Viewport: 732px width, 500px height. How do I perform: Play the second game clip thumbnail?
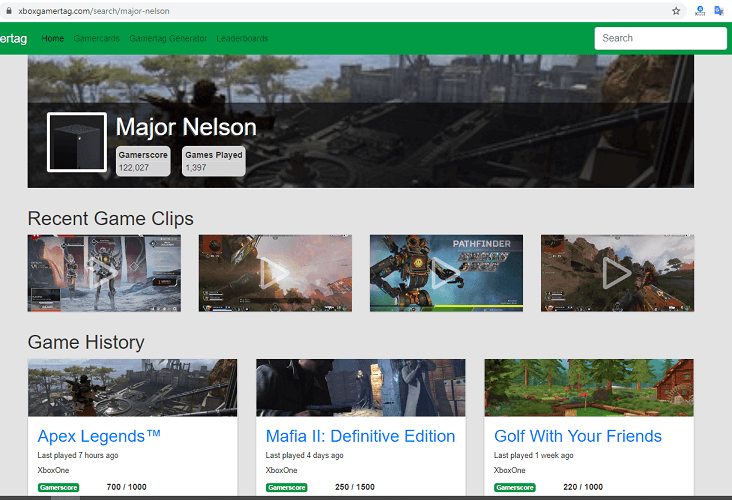[275, 273]
